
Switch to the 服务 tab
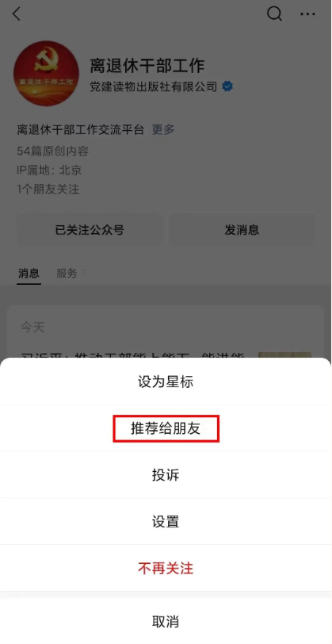67,273
